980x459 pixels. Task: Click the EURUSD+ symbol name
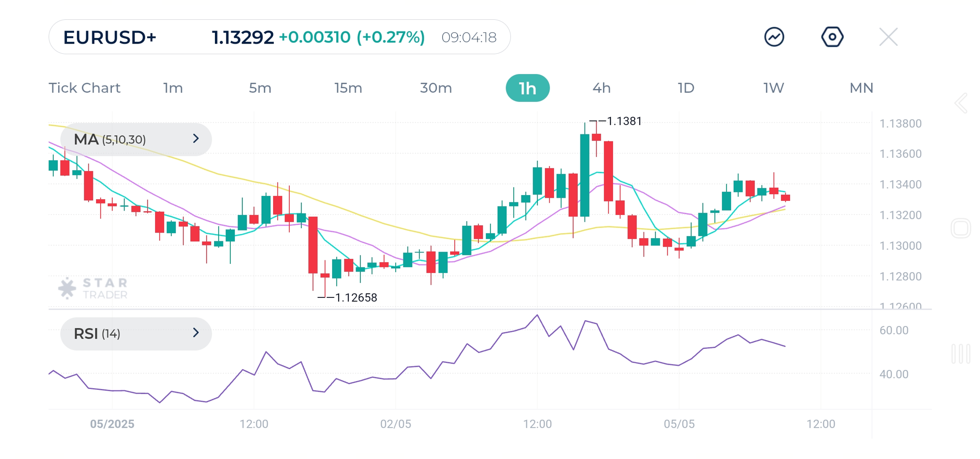coord(110,37)
